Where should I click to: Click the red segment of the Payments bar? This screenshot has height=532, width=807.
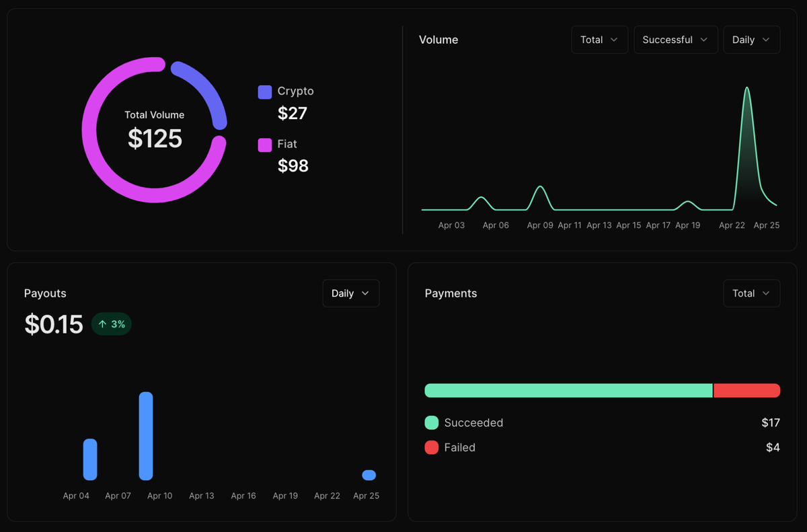pyautogui.click(x=746, y=390)
